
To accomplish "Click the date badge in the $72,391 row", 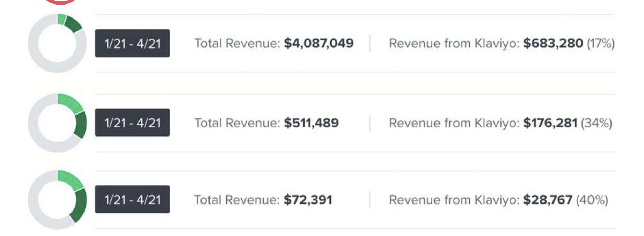I will pyautogui.click(x=132, y=199).
